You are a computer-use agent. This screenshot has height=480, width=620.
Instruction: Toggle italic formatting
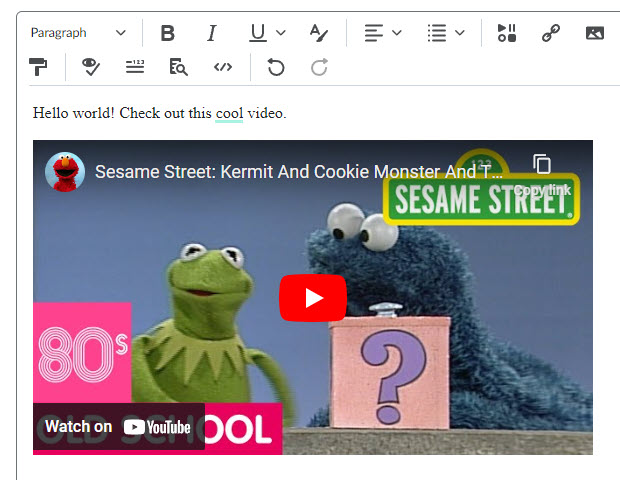pos(212,33)
